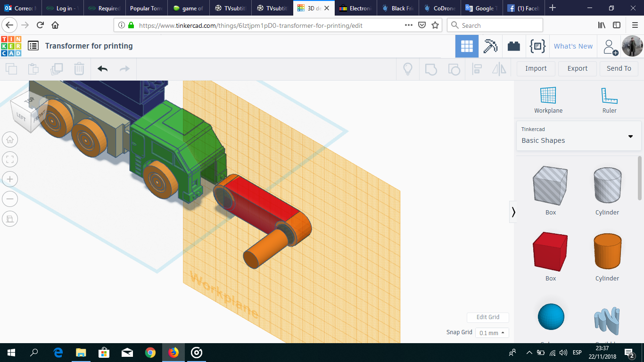Open the What's New link
The width and height of the screenshot is (644, 362).
[x=573, y=46]
